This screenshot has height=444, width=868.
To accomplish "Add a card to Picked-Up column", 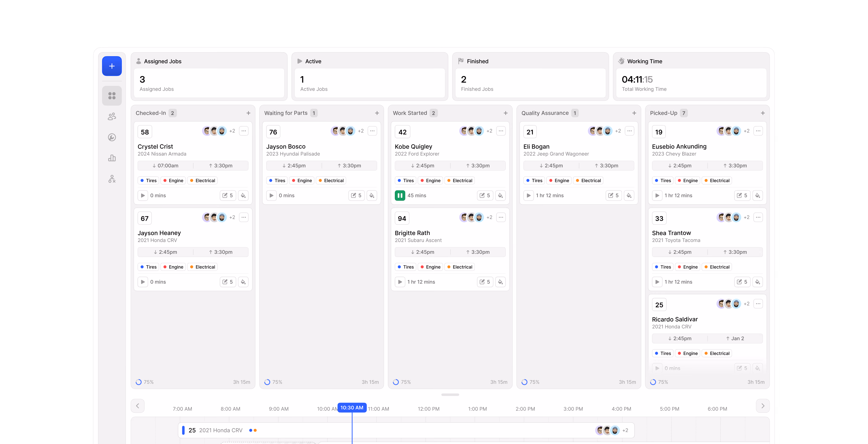I will pos(763,113).
